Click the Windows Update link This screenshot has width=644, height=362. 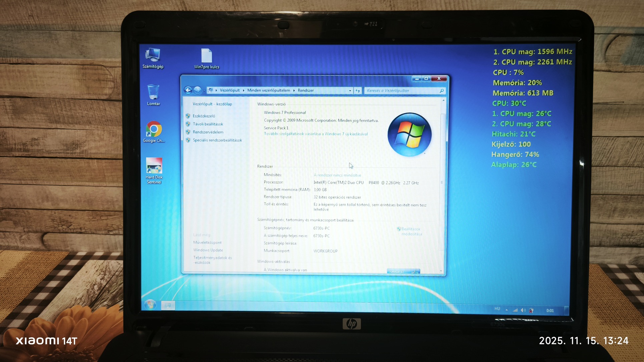pos(208,250)
